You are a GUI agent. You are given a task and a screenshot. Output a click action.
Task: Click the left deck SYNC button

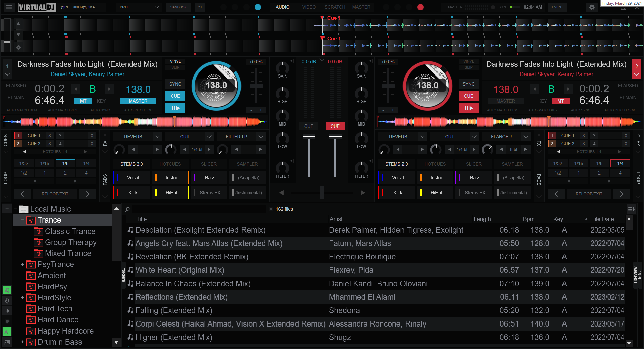(x=175, y=84)
